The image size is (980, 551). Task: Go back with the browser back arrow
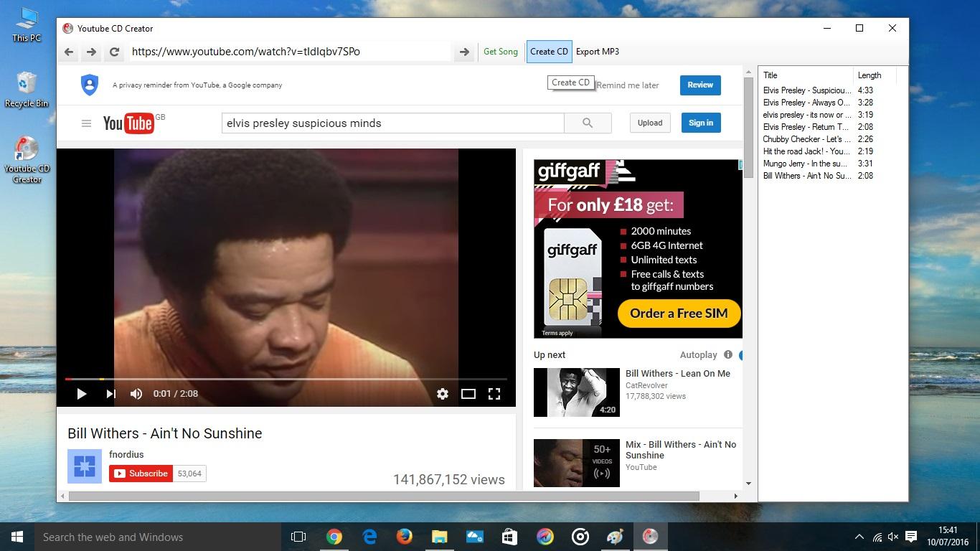click(x=69, y=52)
